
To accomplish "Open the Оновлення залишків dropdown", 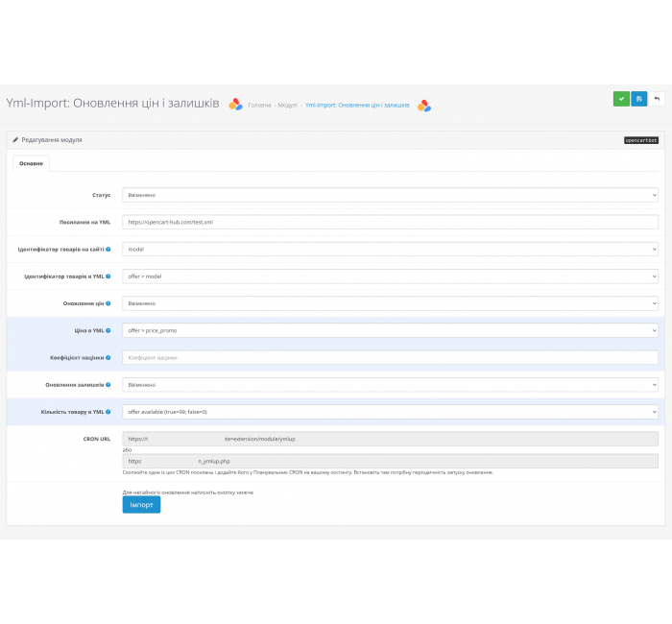I will click(x=390, y=385).
